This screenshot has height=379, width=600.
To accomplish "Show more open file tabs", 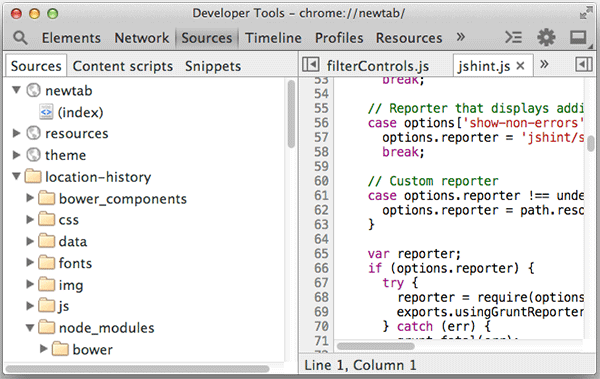I will point(544,64).
